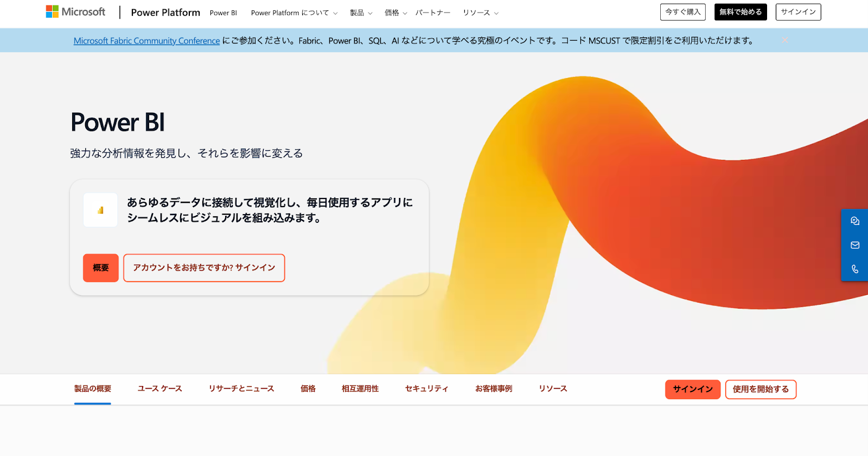Click the orange 概要 button

(101, 268)
